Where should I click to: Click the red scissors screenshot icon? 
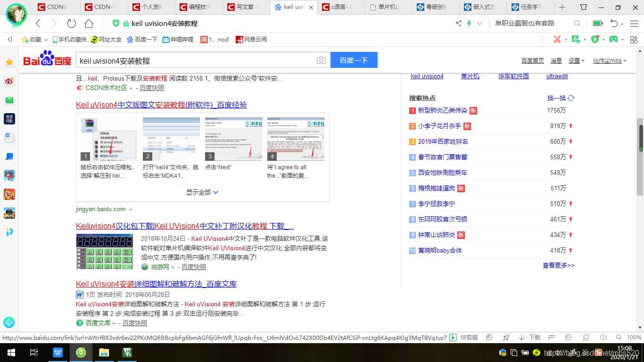click(557, 40)
